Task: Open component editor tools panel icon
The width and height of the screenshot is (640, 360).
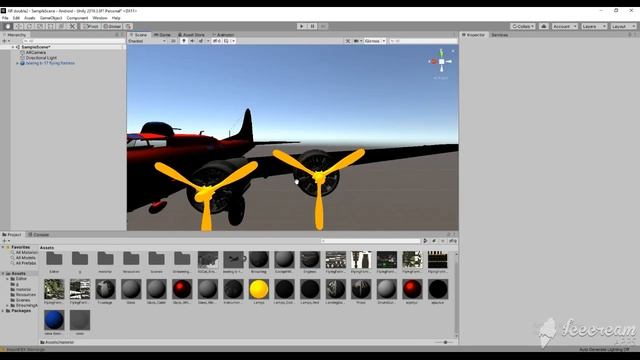Action: [348, 41]
